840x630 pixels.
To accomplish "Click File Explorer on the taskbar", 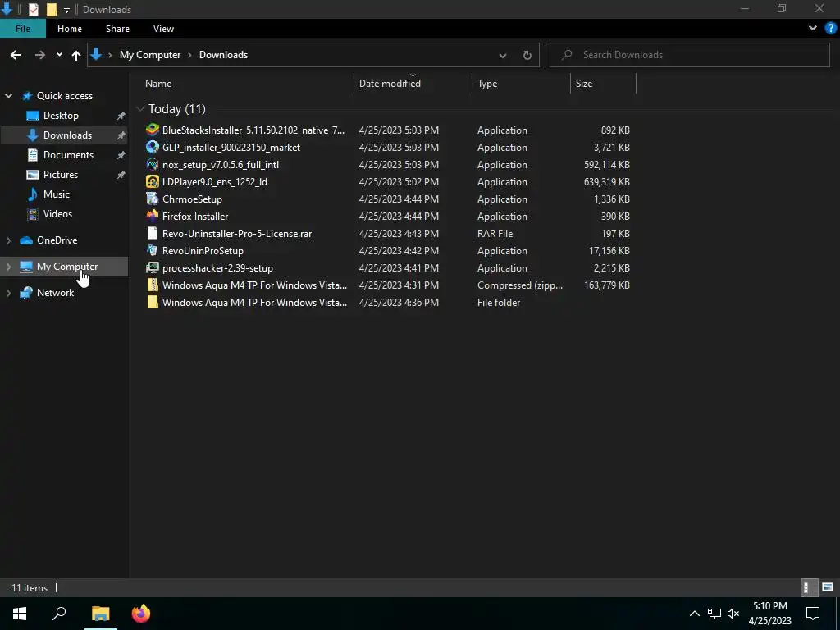I will (x=100, y=614).
